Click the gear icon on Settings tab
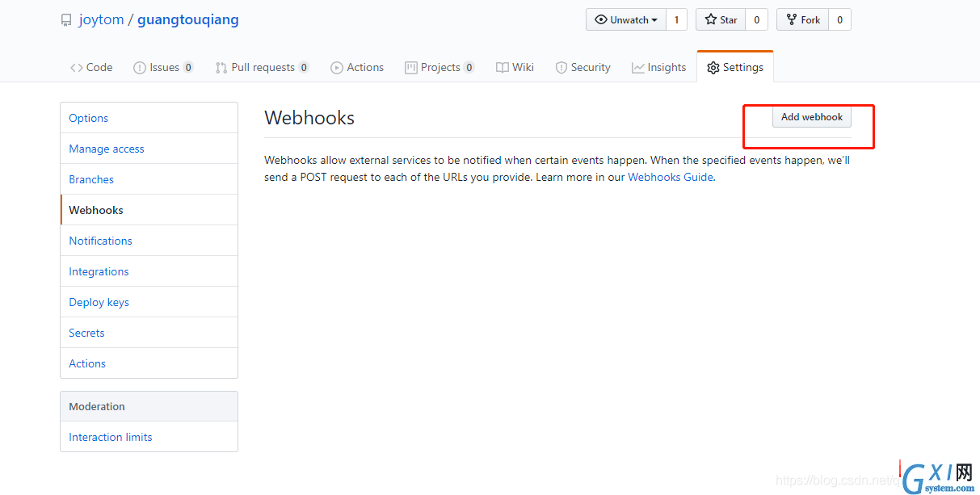 [713, 68]
